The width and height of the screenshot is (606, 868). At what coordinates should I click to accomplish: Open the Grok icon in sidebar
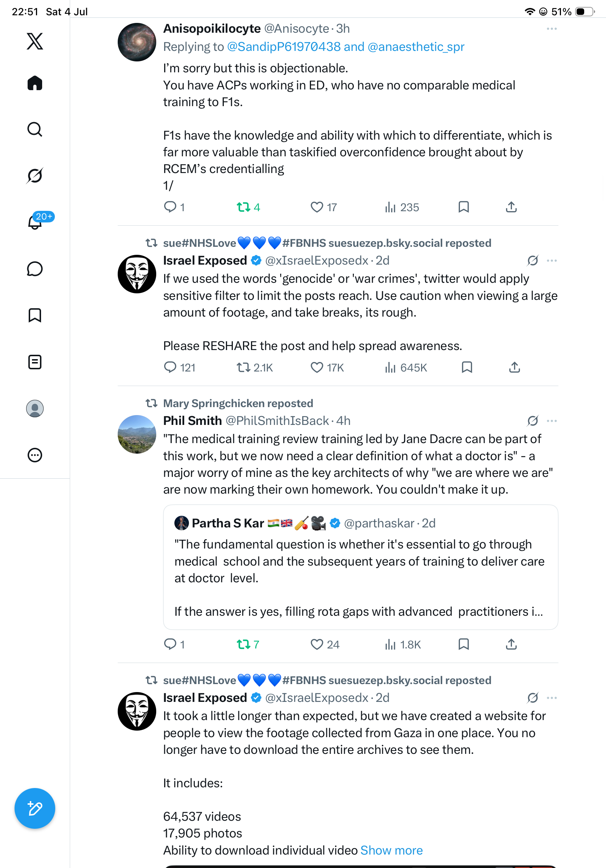coord(35,176)
